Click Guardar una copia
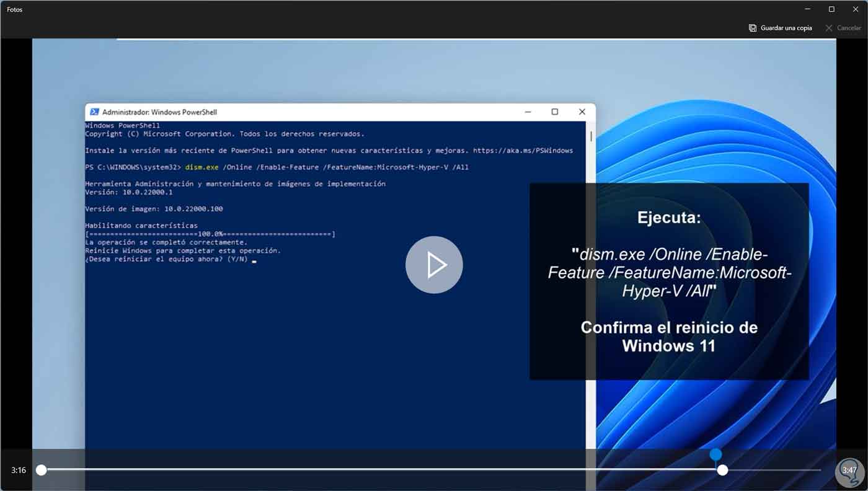 (x=780, y=28)
